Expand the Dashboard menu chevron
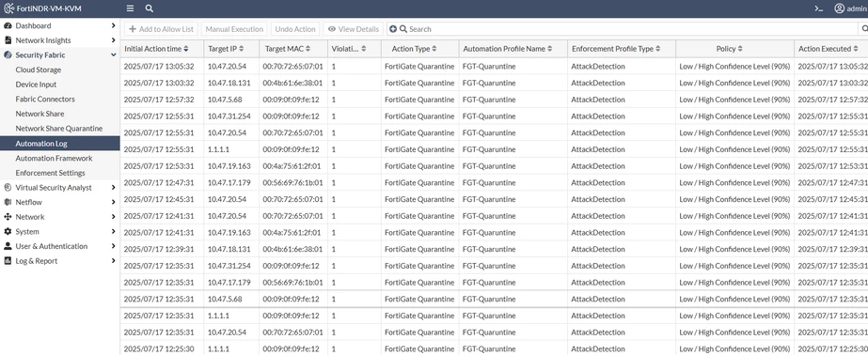868x355 pixels. [113, 25]
